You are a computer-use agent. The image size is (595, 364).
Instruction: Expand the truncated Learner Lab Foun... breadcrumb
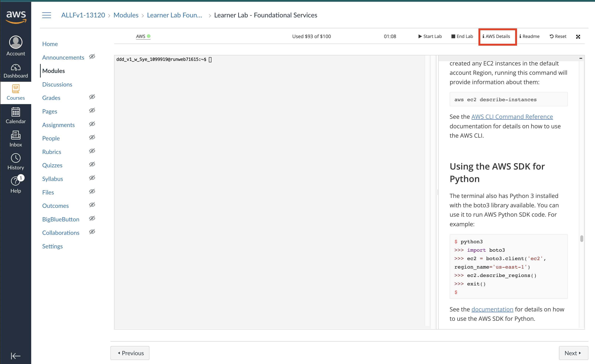174,15
